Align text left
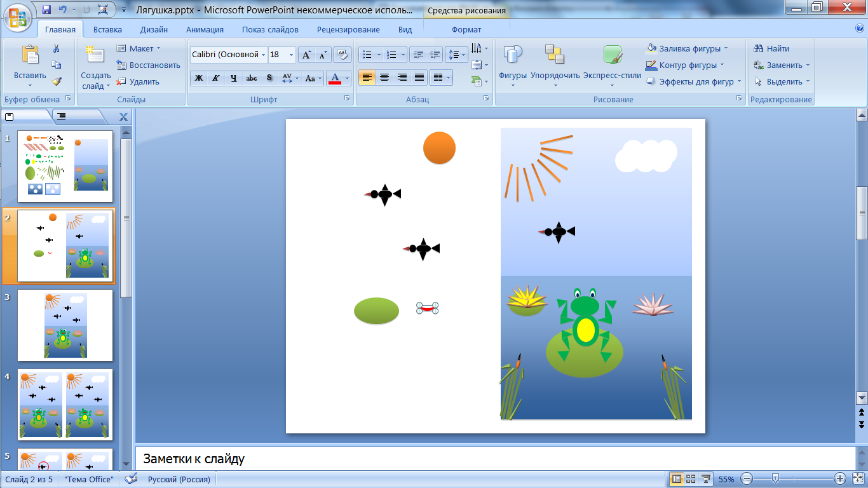The width and height of the screenshot is (868, 488). click(x=367, y=78)
